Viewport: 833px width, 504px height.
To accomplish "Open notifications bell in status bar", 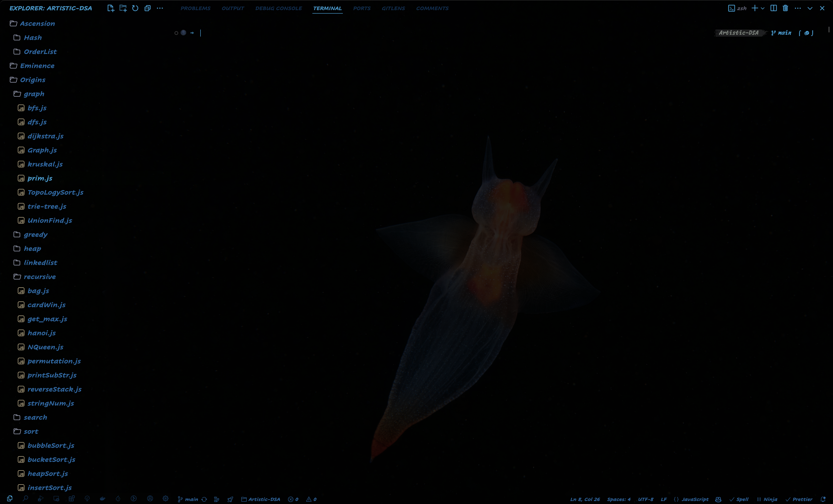I will 823,499.
